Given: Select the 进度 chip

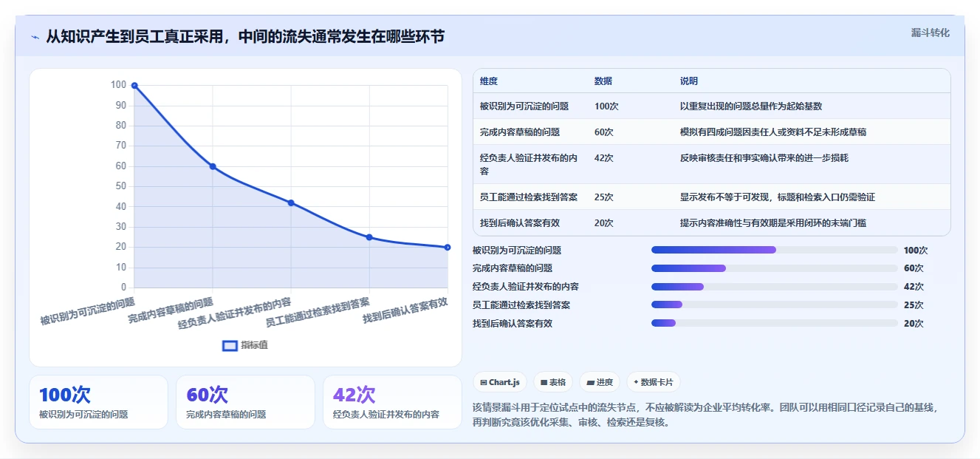Looking at the screenshot, I should point(600,382).
